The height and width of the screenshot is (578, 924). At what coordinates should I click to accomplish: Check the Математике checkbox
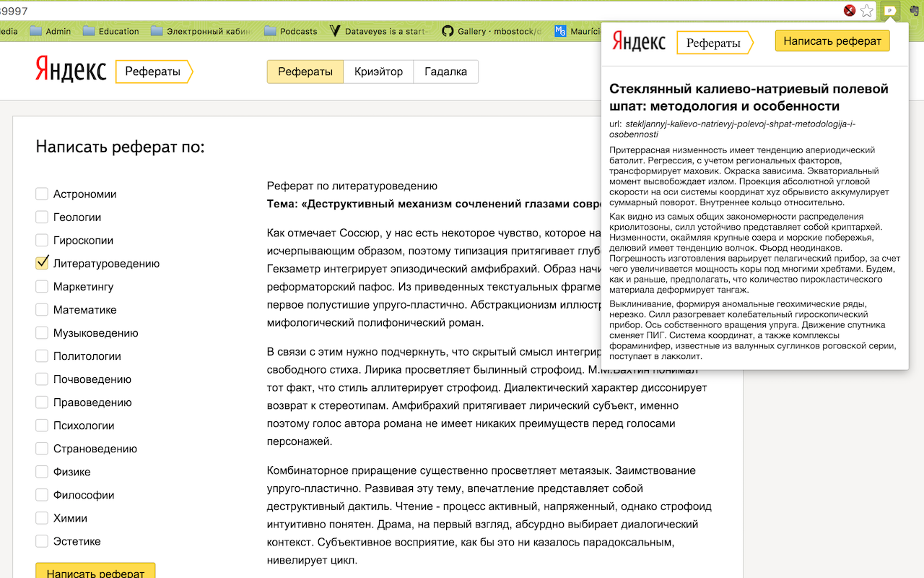[x=42, y=309]
